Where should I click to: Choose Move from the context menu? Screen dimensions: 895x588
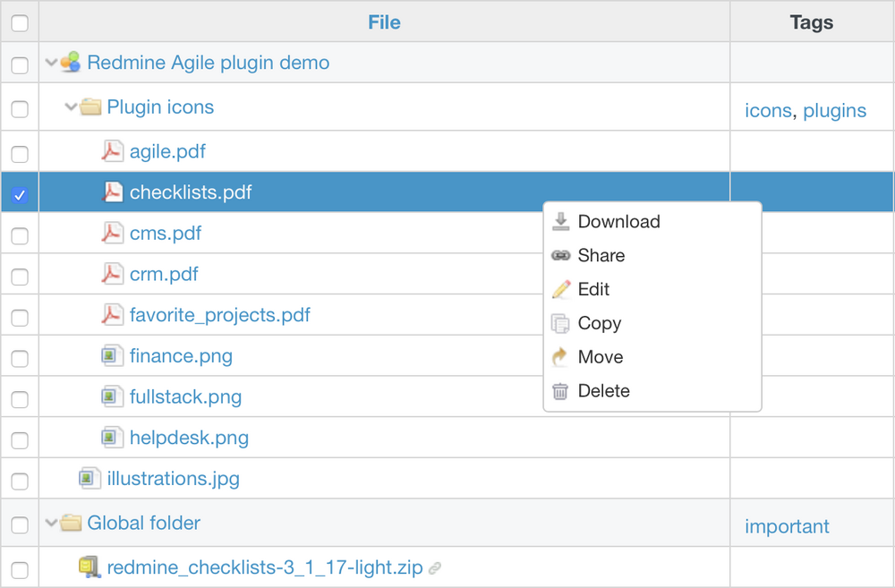tap(600, 357)
